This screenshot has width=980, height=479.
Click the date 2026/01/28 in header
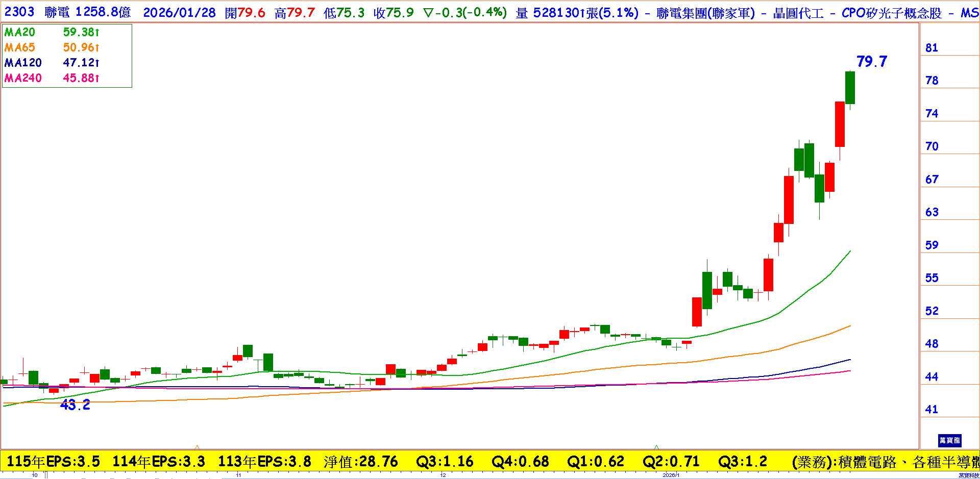pyautogui.click(x=179, y=13)
